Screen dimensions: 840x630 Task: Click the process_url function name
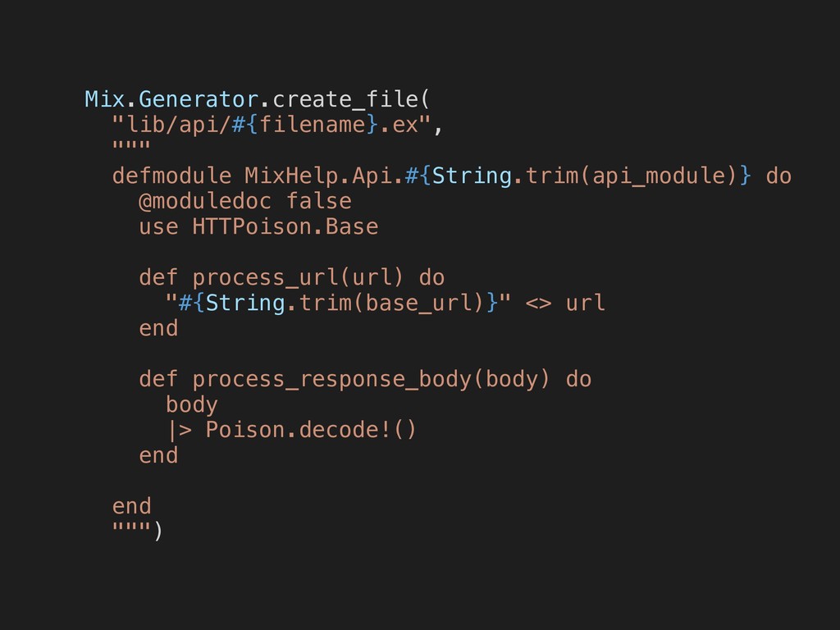pyautogui.click(x=265, y=278)
